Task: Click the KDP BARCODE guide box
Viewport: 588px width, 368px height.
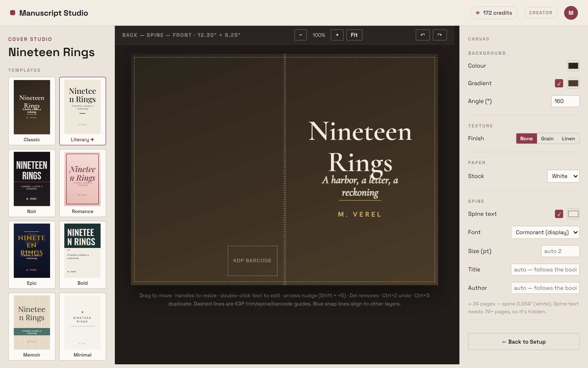Action: click(252, 261)
